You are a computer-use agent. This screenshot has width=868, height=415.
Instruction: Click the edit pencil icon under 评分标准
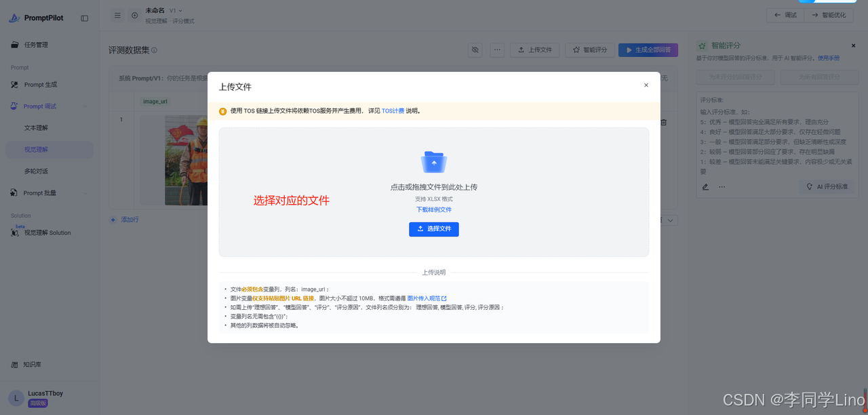(x=705, y=186)
